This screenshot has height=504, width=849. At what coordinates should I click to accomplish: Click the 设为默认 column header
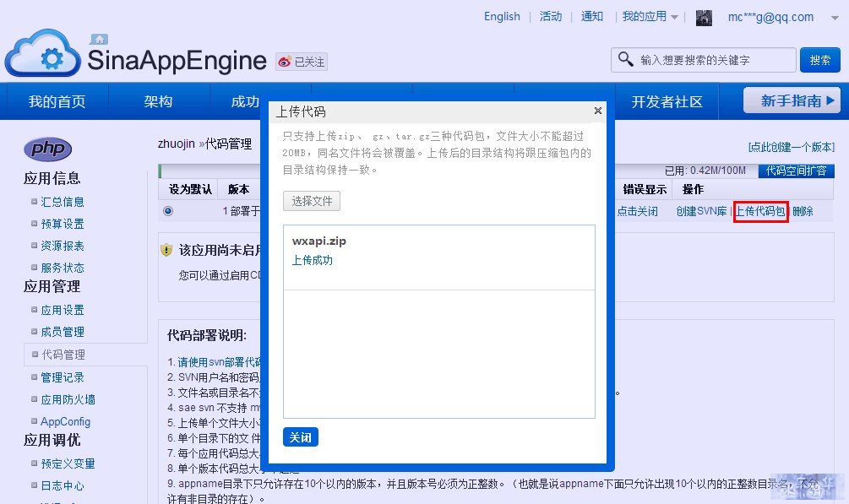(x=190, y=189)
